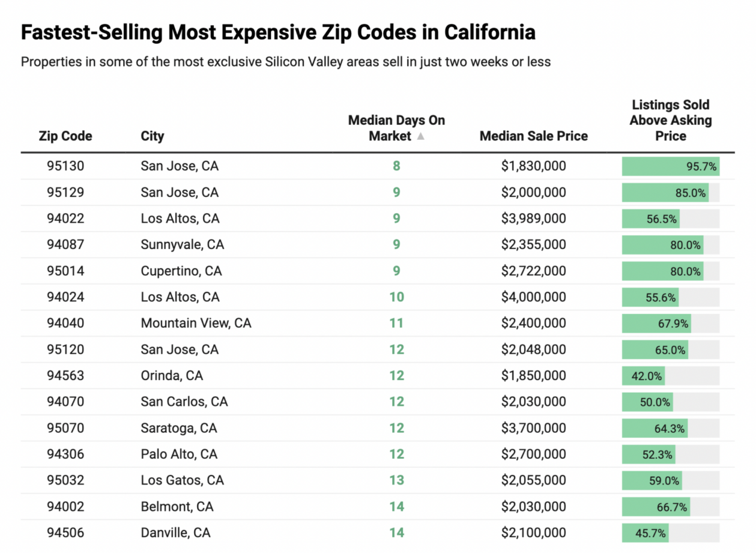
Task: Select the Listings Sold Above Asking Price header
Action: coord(670,121)
